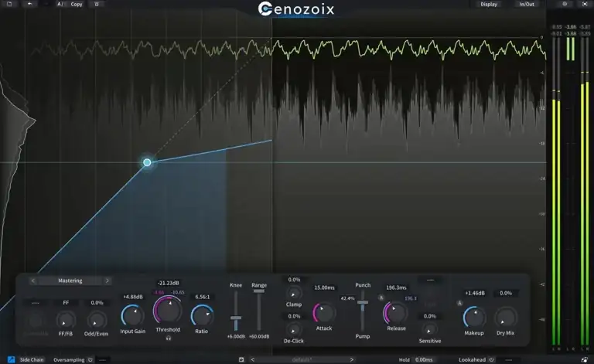Click the Knee slider handle
This screenshot has height=364, width=594.
236,318
